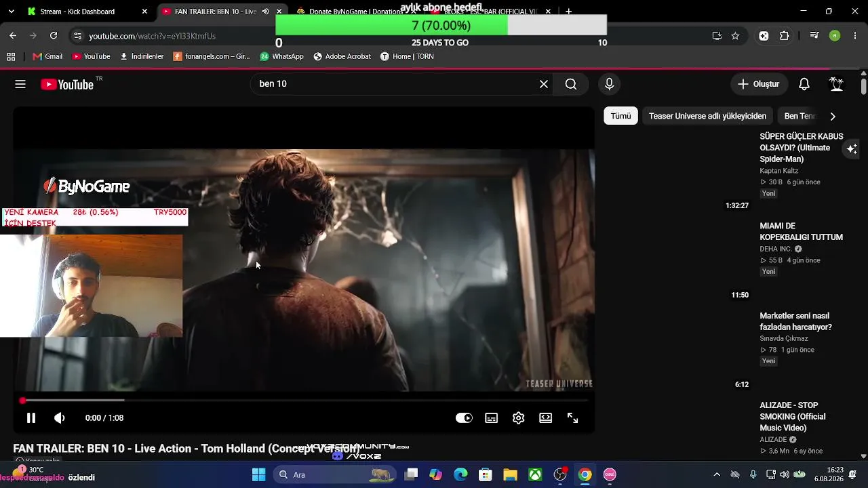Close the Kick Dashboard tab
The width and height of the screenshot is (868, 488).
[x=144, y=12]
